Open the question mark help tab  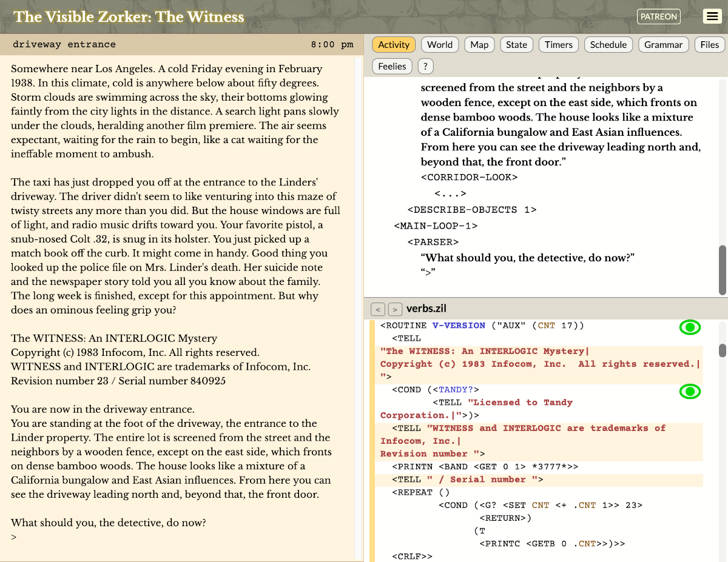coord(426,66)
